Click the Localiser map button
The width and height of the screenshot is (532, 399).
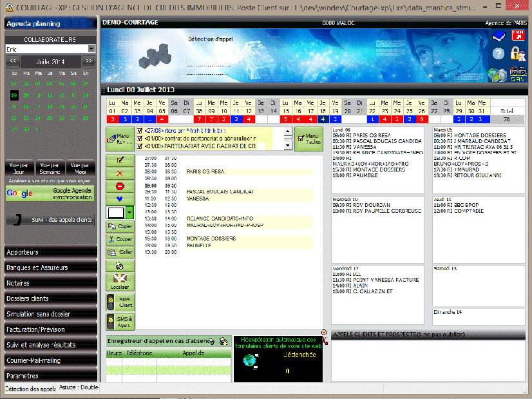pyautogui.click(x=119, y=280)
